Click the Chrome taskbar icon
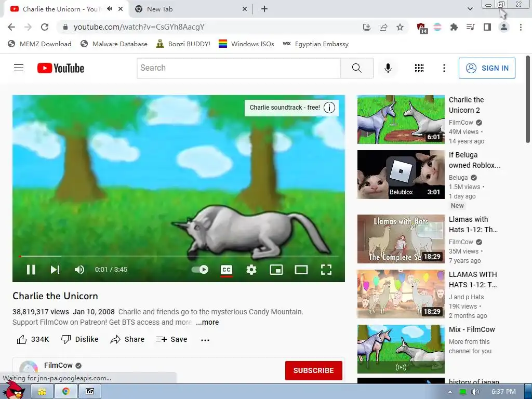 point(66,392)
